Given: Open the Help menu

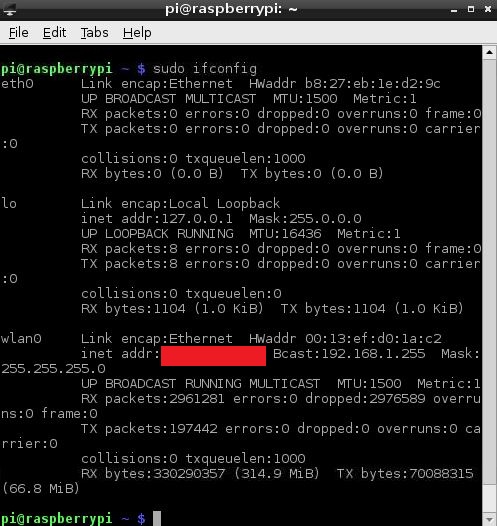Looking at the screenshot, I should coord(137,33).
